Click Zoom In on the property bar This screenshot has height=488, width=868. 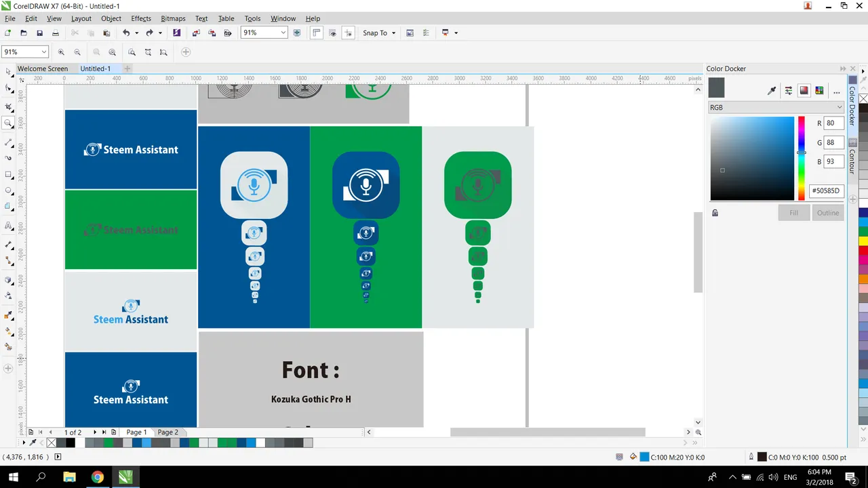click(61, 52)
